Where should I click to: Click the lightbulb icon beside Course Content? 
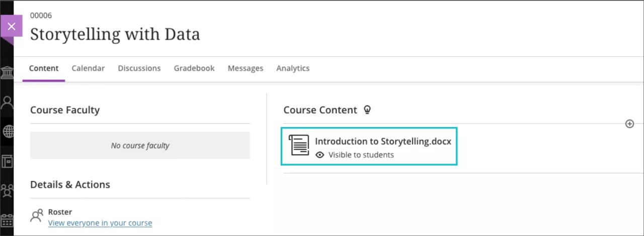[367, 110]
